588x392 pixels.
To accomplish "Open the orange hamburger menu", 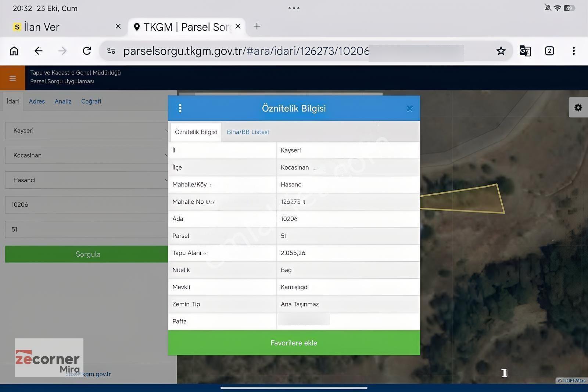I will pos(12,78).
